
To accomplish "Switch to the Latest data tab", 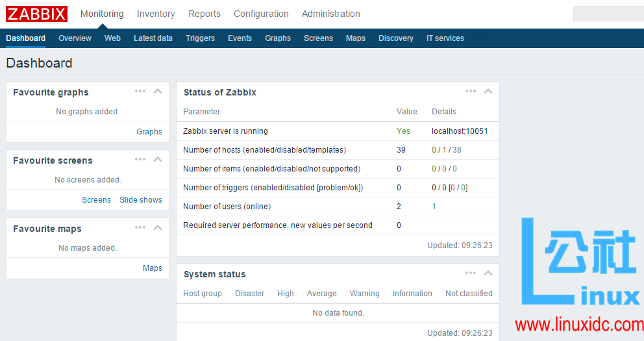I will pos(153,38).
